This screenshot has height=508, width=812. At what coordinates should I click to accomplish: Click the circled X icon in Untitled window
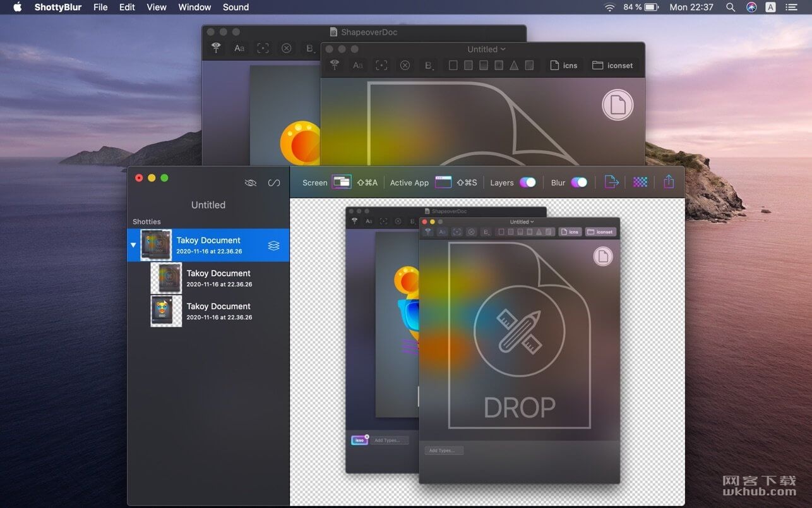tap(405, 65)
